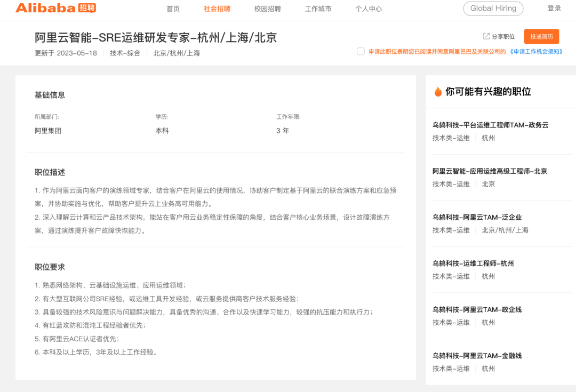Click the update date 更新于 2023-05-18
The image size is (576, 392).
(x=66, y=53)
